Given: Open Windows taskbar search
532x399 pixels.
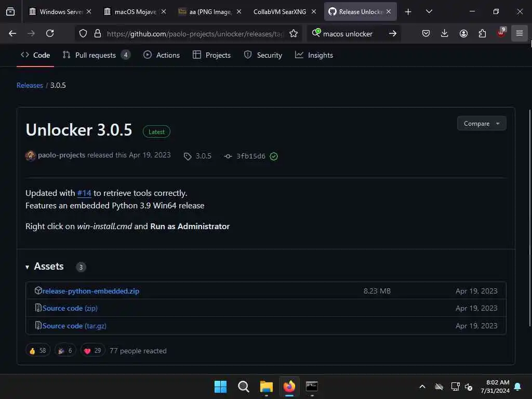Looking at the screenshot, I should click(243, 387).
